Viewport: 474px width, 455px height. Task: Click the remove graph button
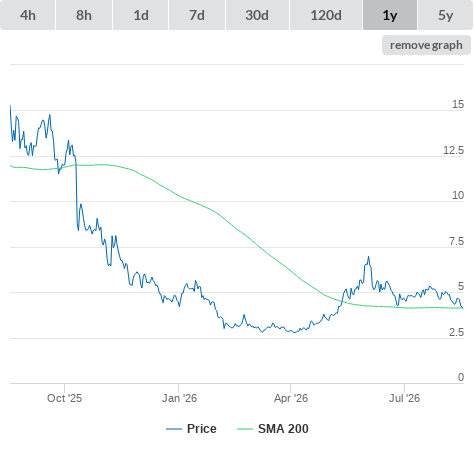coord(426,45)
